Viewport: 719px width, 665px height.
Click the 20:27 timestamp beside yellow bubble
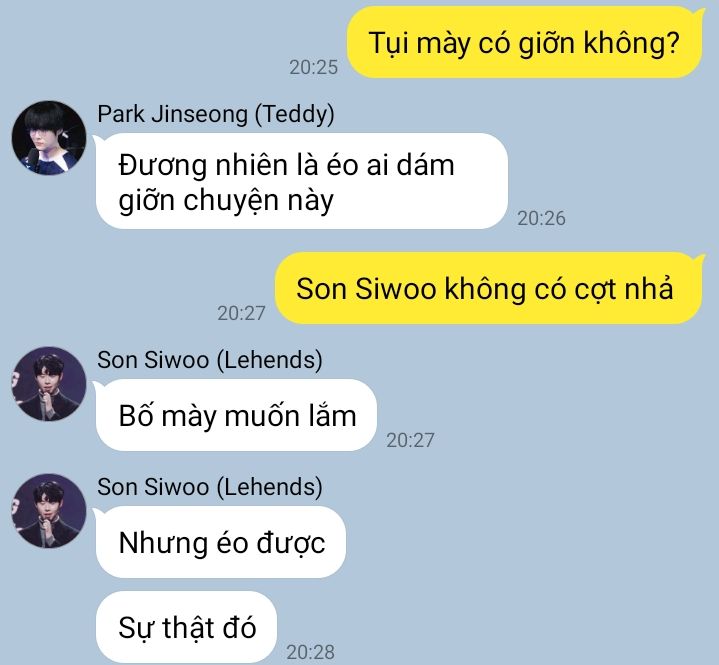click(241, 313)
